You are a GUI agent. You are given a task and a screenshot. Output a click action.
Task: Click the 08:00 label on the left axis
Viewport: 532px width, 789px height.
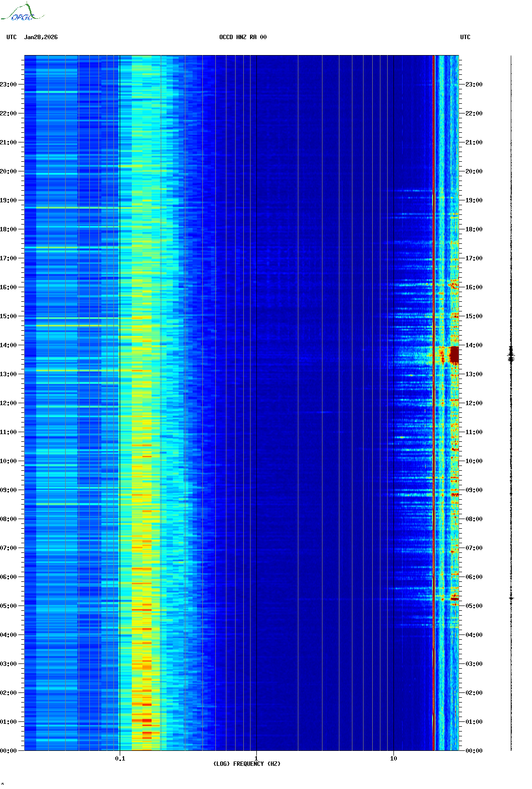8,519
